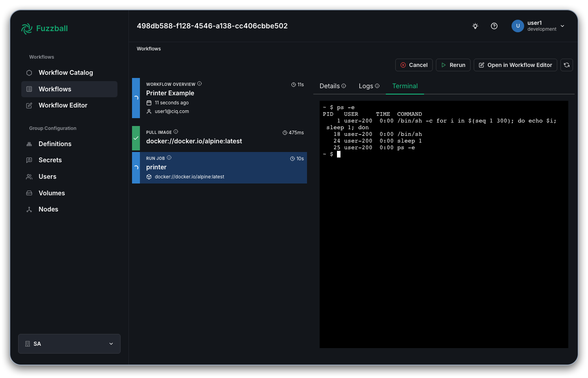Click the Workflows breadcrumb link
The width and height of the screenshot is (588, 378).
coord(149,49)
